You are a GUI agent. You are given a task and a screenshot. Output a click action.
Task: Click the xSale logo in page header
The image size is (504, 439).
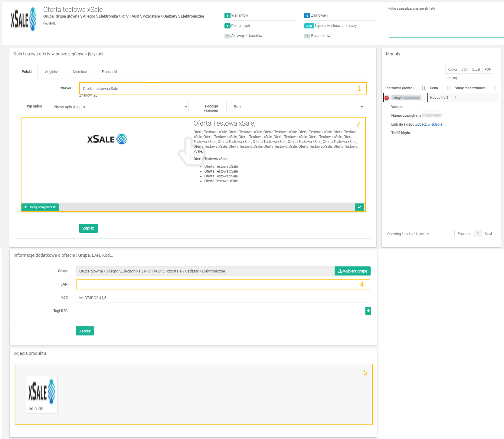click(24, 19)
